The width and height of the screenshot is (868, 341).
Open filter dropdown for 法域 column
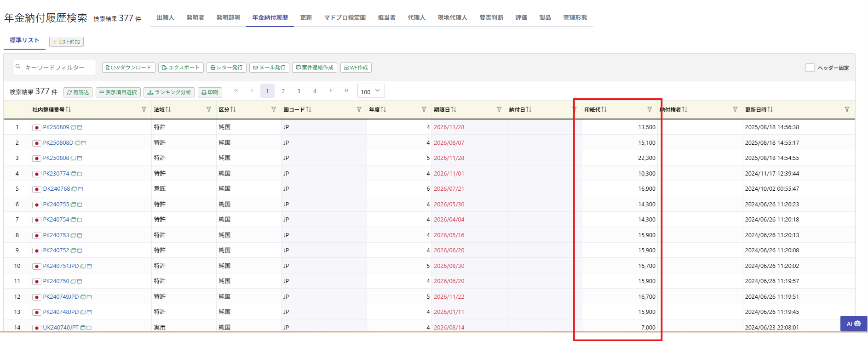[209, 109]
